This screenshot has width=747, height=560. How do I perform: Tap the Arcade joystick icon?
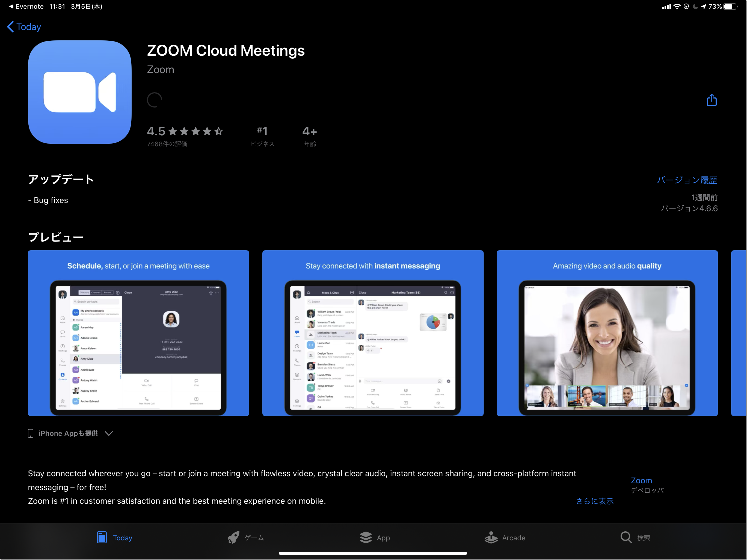(491, 537)
